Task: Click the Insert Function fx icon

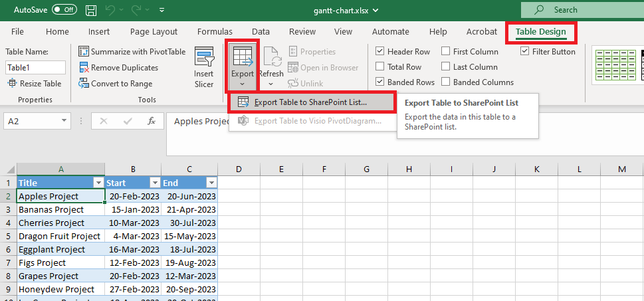Action: (151, 121)
